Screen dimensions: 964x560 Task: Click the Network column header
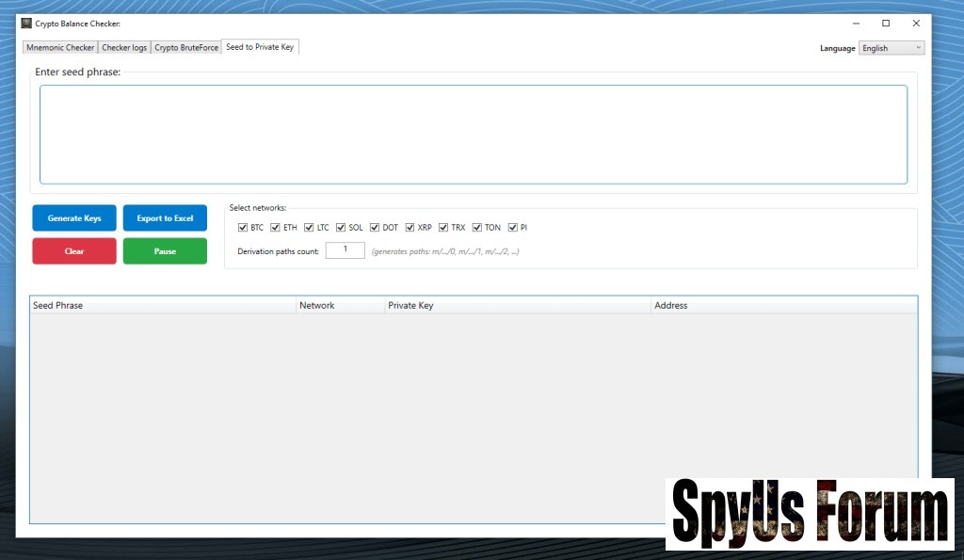(317, 306)
